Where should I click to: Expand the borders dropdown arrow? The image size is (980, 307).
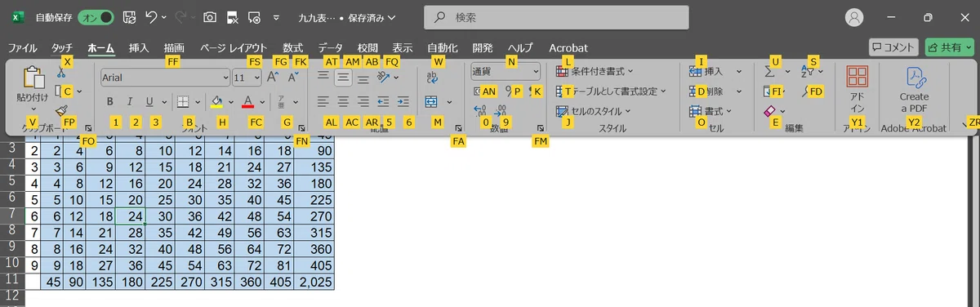[197, 102]
